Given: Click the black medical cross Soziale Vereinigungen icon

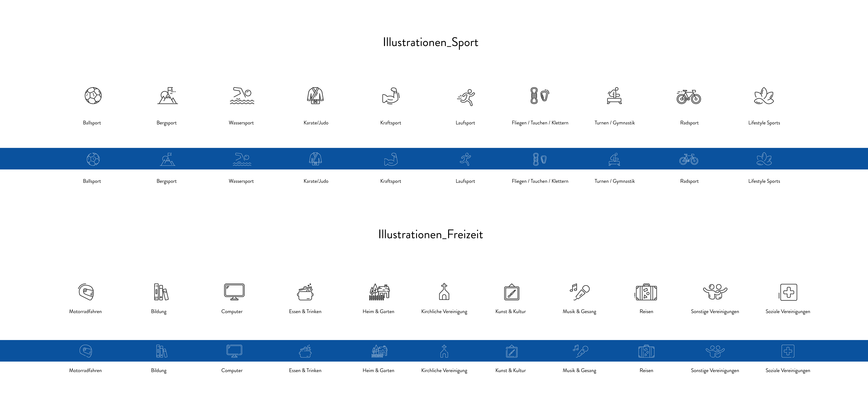Looking at the screenshot, I should (x=788, y=292).
